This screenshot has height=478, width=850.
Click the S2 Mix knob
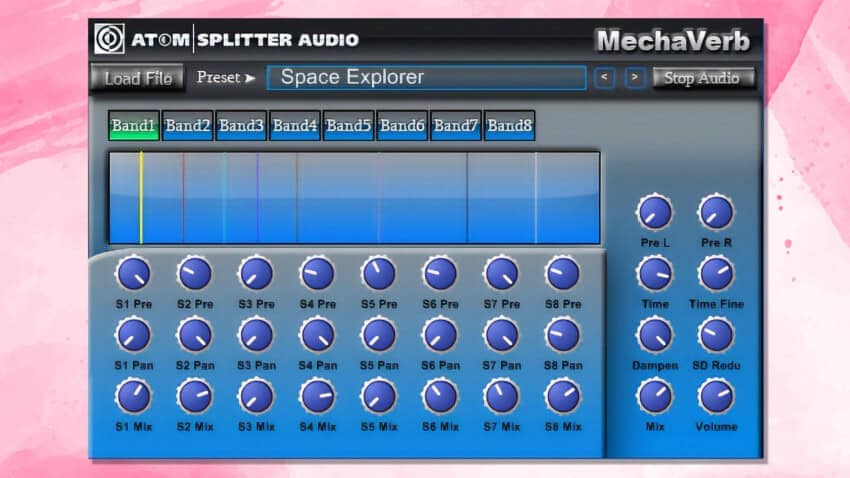(x=195, y=396)
